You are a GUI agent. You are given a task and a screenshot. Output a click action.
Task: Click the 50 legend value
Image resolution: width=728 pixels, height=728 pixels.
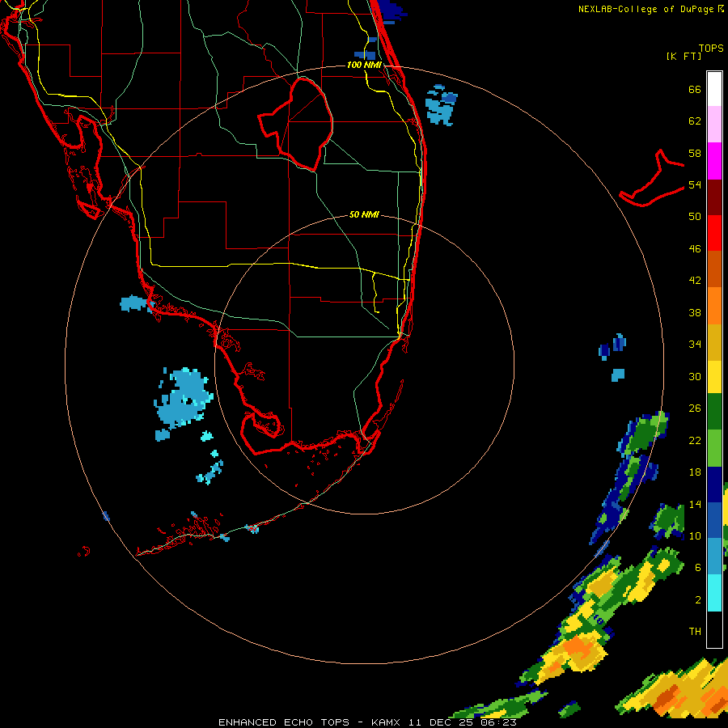695,216
